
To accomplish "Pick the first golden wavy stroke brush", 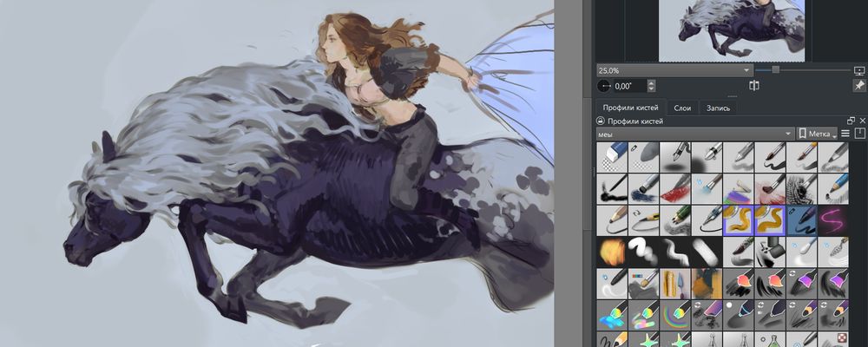I will click(x=739, y=220).
